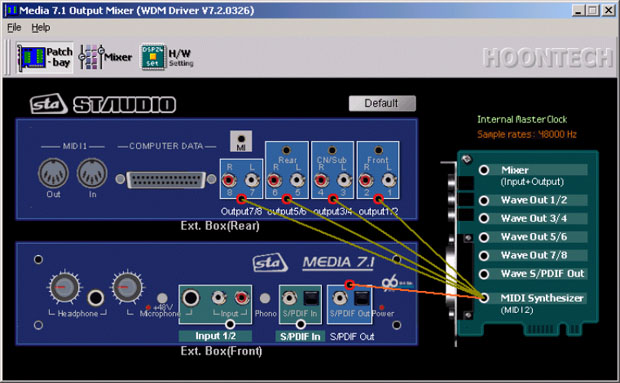This screenshot has width=620, height=383.
Task: Click the Default button
Action: [x=382, y=104]
